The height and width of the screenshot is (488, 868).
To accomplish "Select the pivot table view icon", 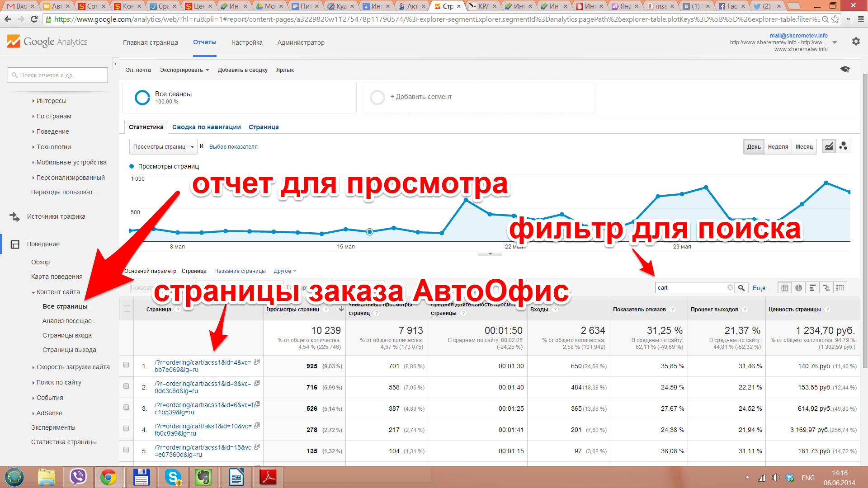I will 840,288.
